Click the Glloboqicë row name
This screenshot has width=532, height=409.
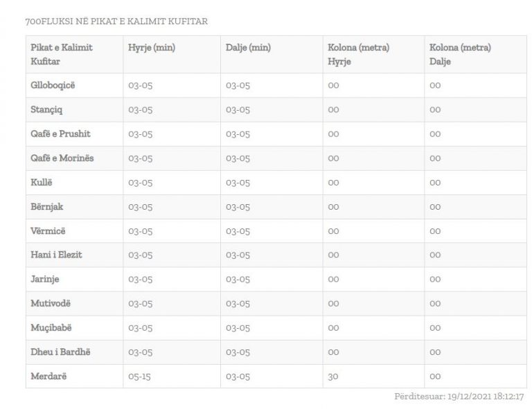pyautogui.click(x=53, y=85)
